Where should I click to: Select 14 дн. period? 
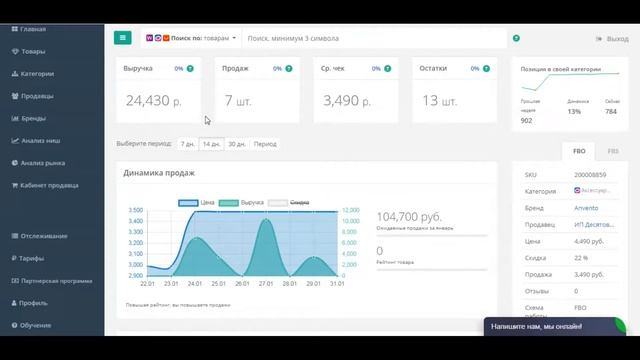[211, 144]
